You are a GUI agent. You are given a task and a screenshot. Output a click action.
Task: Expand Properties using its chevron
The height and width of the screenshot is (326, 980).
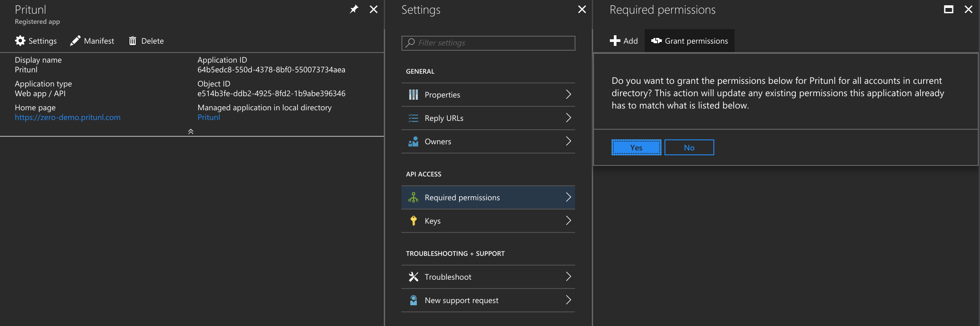[568, 94]
